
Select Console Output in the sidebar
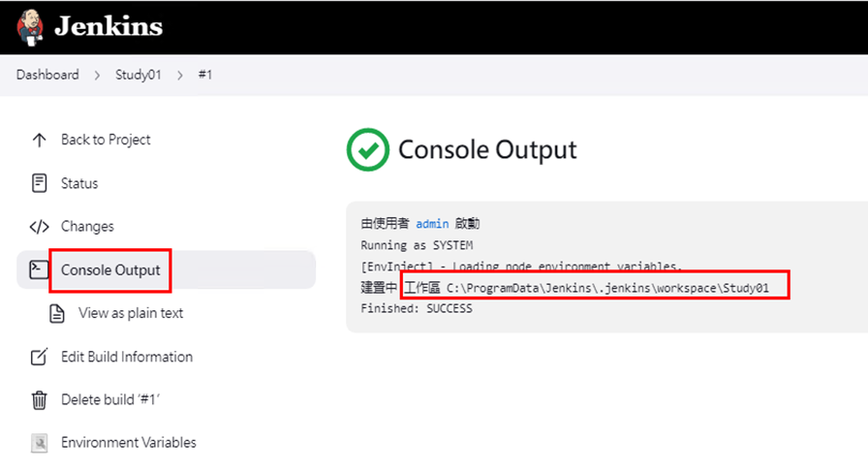tap(110, 269)
